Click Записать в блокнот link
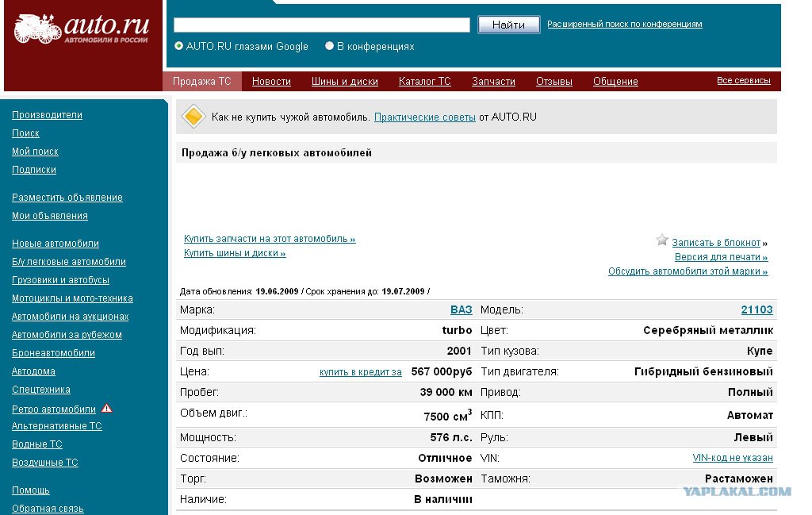Image resolution: width=812 pixels, height=515 pixels. (716, 243)
